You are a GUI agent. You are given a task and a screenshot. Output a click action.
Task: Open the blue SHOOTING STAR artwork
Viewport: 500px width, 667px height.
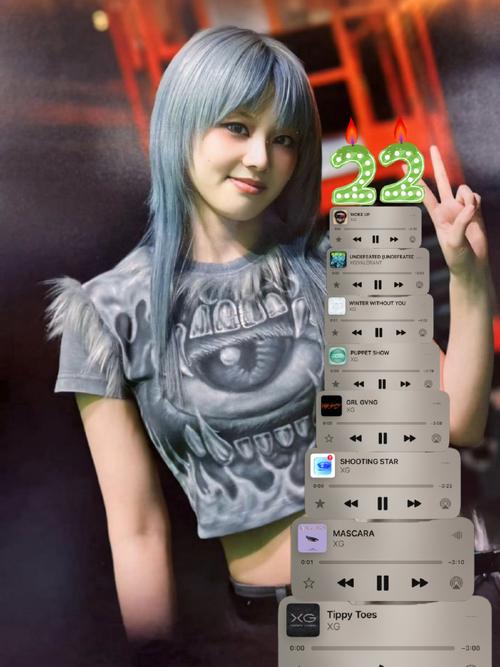coord(323,466)
